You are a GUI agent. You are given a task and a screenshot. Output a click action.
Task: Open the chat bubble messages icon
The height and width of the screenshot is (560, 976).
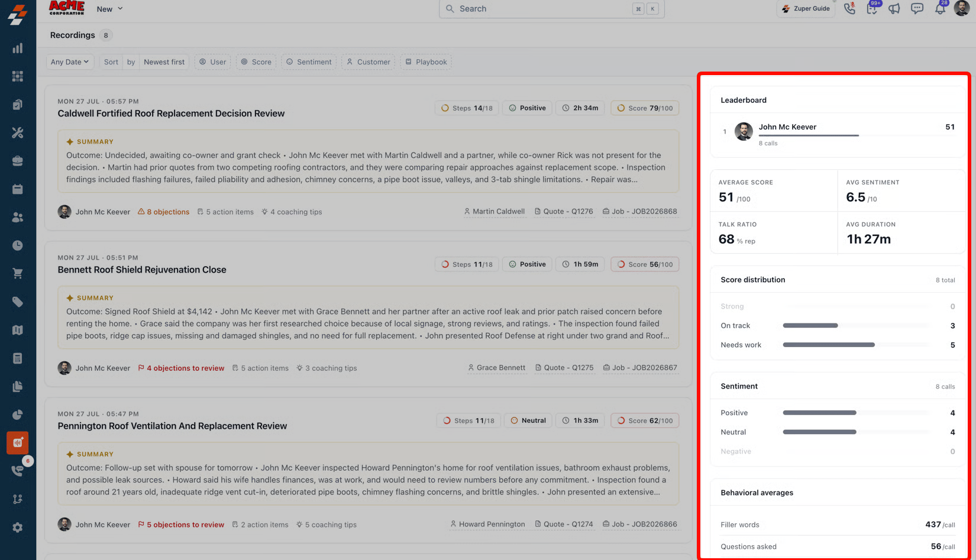(x=917, y=9)
